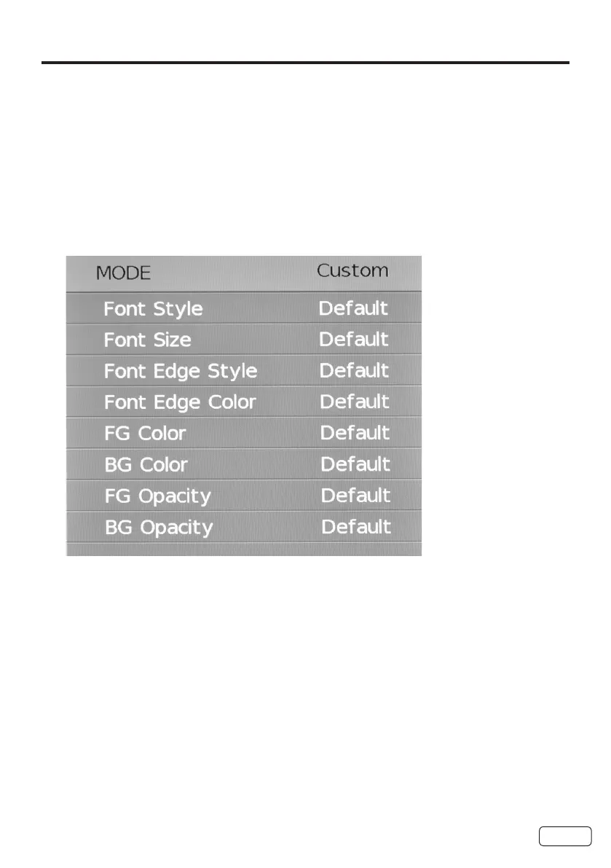
Task: Select the FG Color menu item
Action: [145, 434]
